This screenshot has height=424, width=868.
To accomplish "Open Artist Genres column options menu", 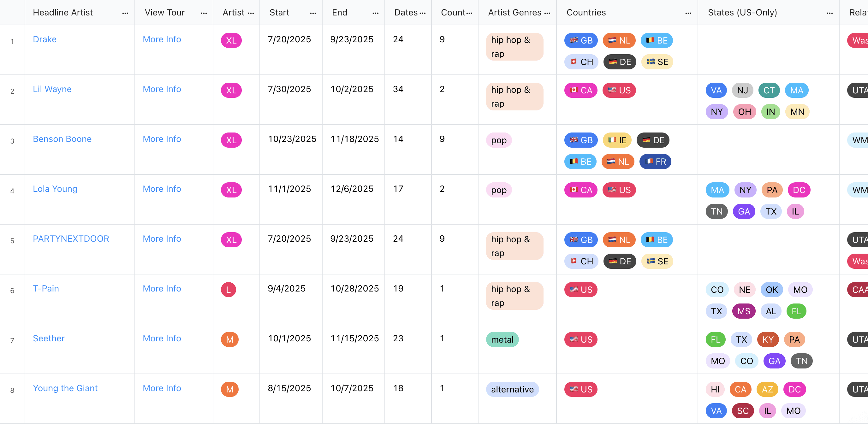I will [547, 13].
